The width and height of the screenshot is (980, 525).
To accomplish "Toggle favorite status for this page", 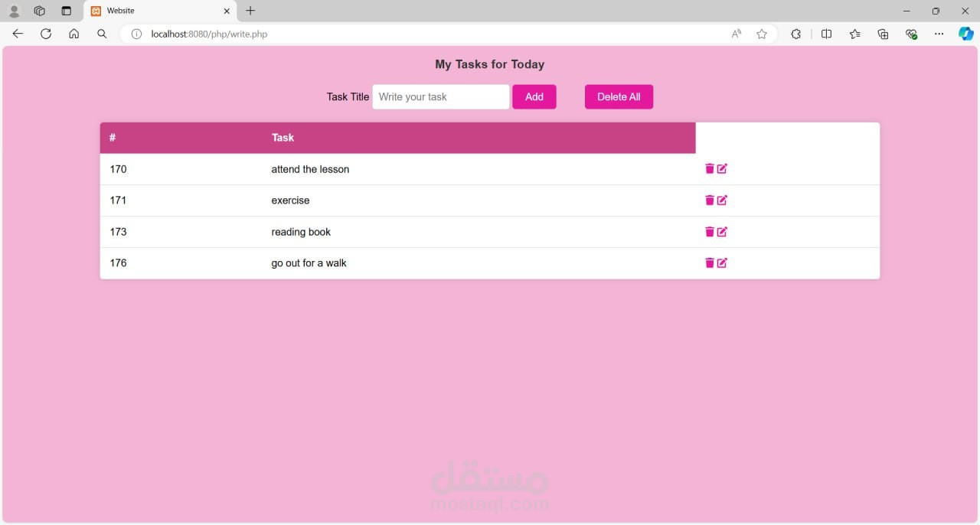I will (x=762, y=34).
